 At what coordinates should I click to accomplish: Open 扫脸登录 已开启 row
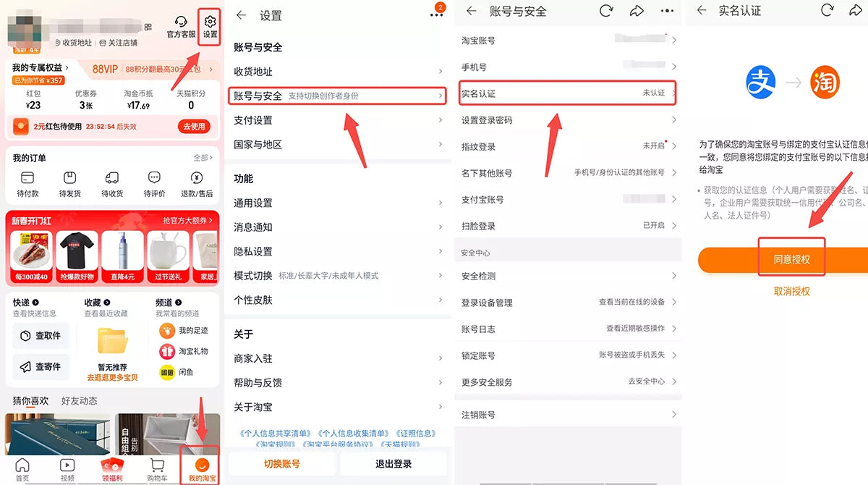[568, 226]
